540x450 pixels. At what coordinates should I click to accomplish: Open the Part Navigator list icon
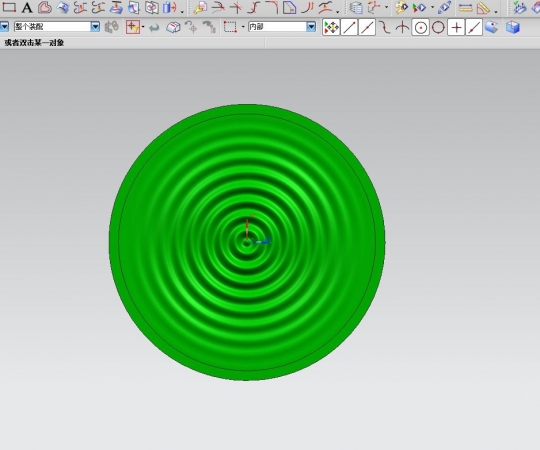click(356, 8)
